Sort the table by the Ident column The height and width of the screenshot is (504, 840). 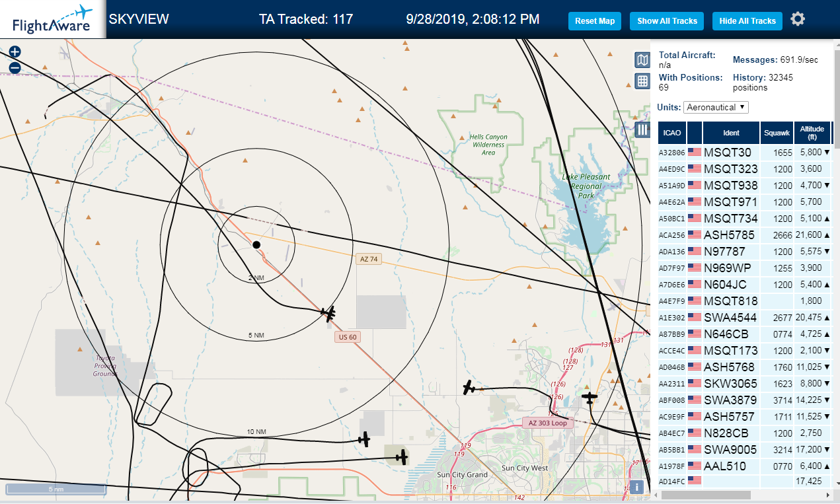[732, 133]
